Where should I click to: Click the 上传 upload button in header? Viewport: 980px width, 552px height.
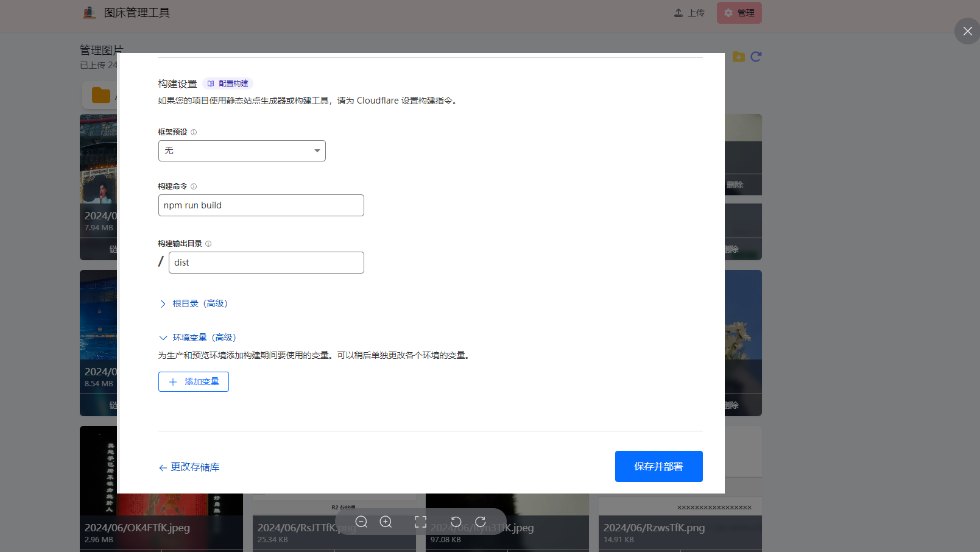click(689, 13)
